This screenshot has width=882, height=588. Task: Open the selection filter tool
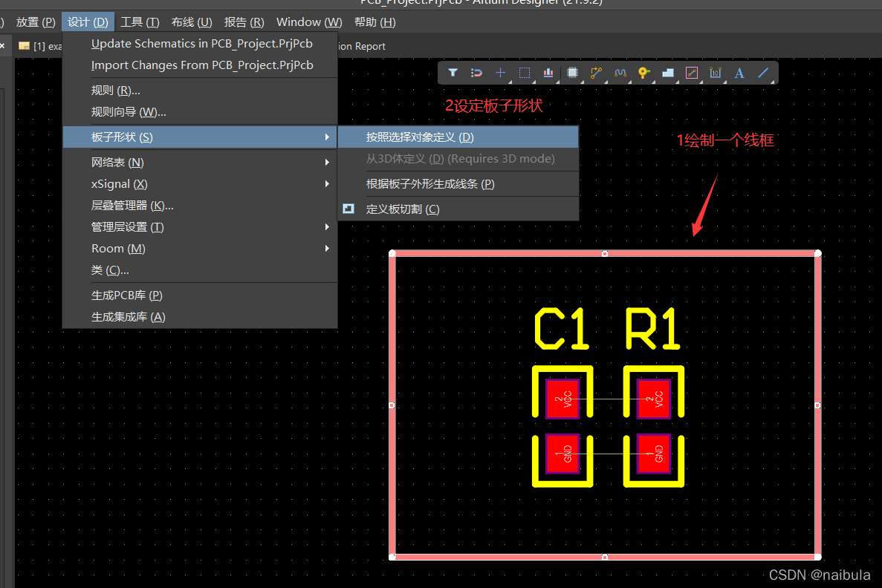pos(453,73)
